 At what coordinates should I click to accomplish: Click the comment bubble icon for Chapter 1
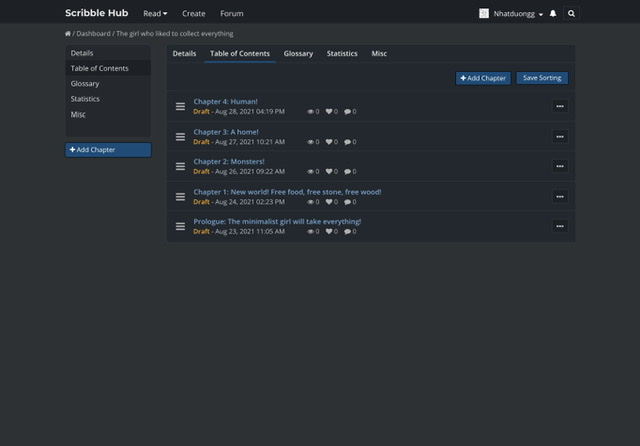tap(347, 202)
